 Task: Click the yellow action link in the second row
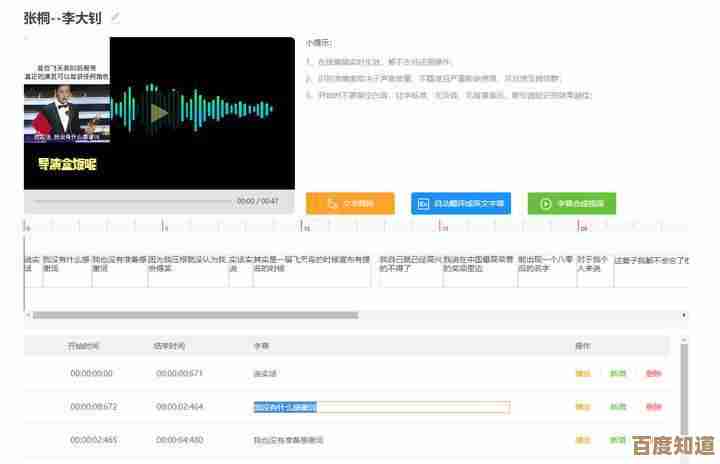583,407
